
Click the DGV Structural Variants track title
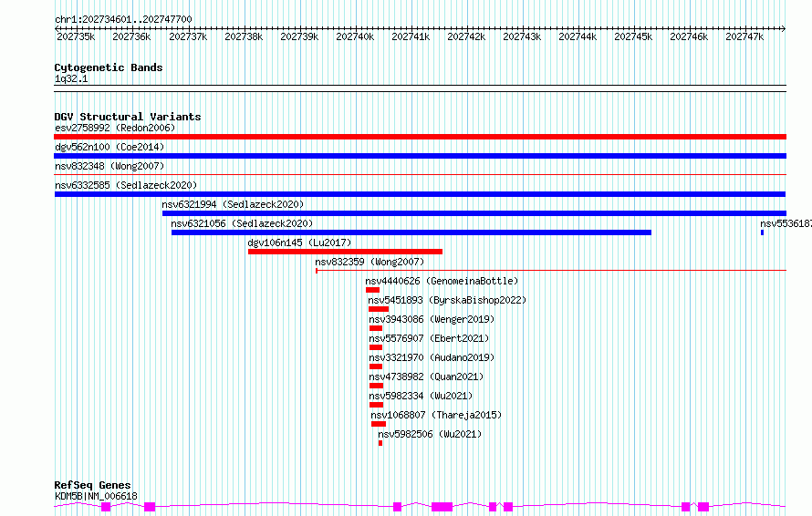tap(128, 117)
